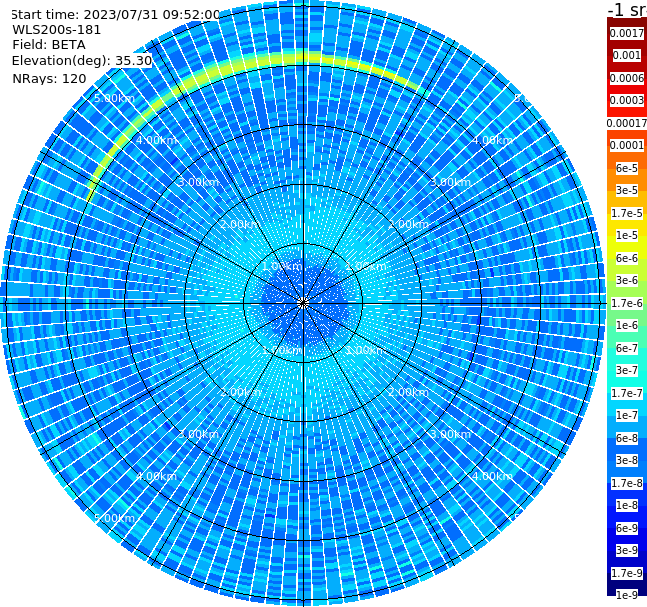647x607 pixels.
Task: Click the 5.00km range label in northwest quadrant
Action: [114, 98]
